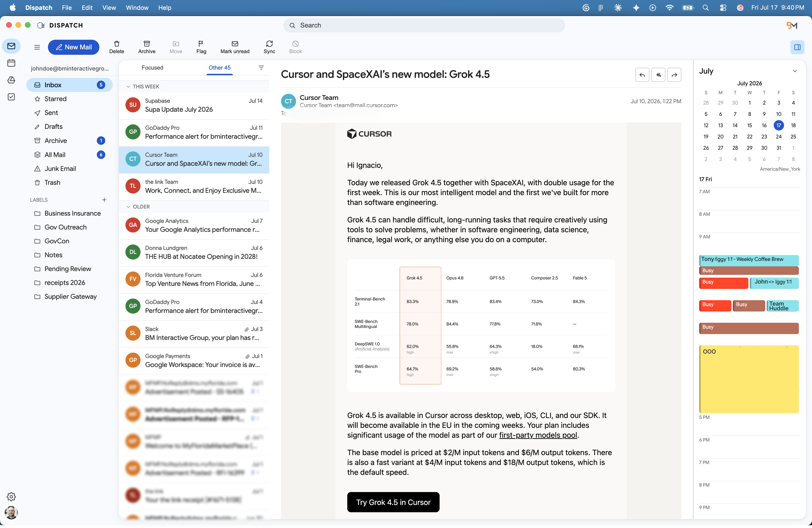The width and height of the screenshot is (812, 528).
Task: Collapse the OLDER group
Action: click(128, 207)
